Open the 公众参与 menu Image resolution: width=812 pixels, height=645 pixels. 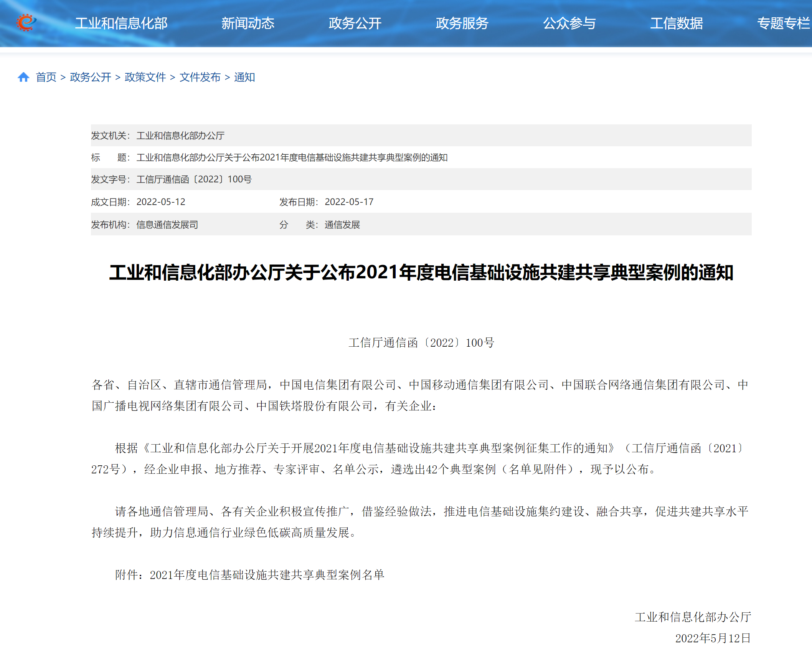pyautogui.click(x=569, y=23)
